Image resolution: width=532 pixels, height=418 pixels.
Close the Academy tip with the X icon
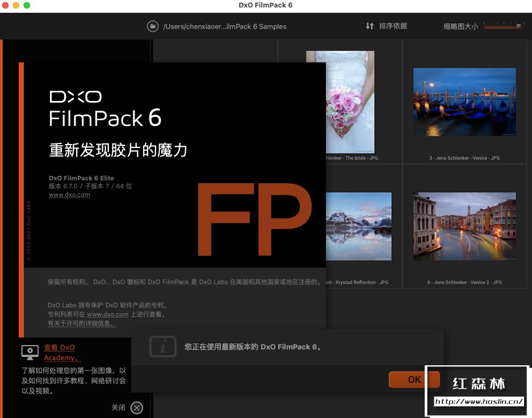point(137,407)
